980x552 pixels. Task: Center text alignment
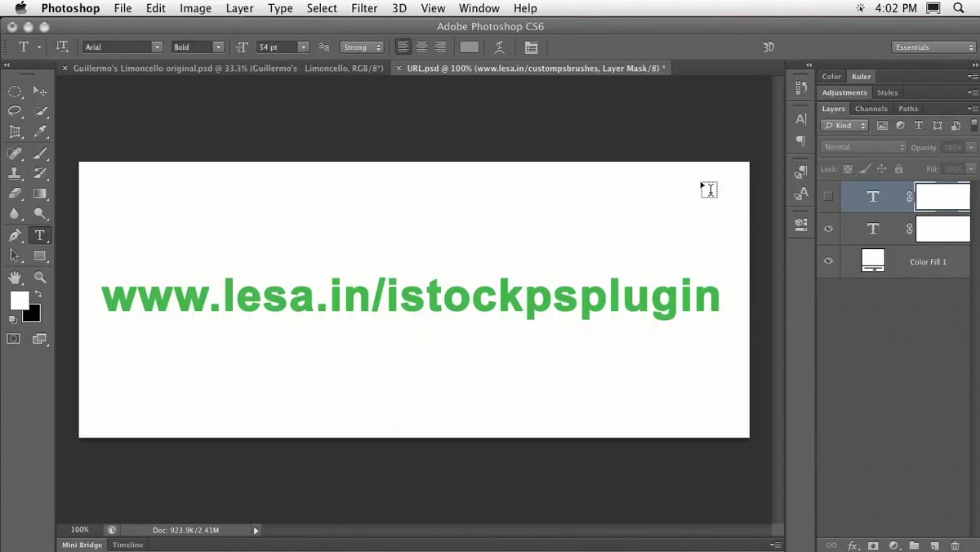[422, 47]
